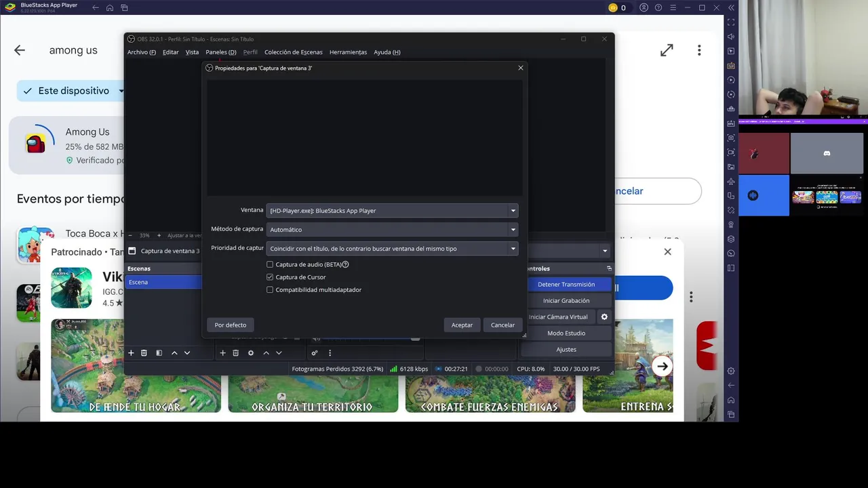Screen dimensions: 868x488
Task: Select the Escena scene item
Action: coord(163,282)
